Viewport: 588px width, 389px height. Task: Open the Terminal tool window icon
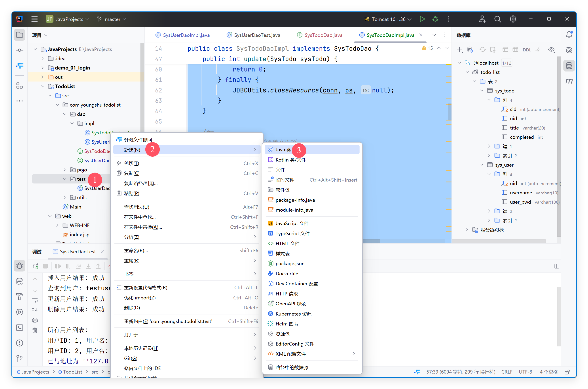coord(19,327)
